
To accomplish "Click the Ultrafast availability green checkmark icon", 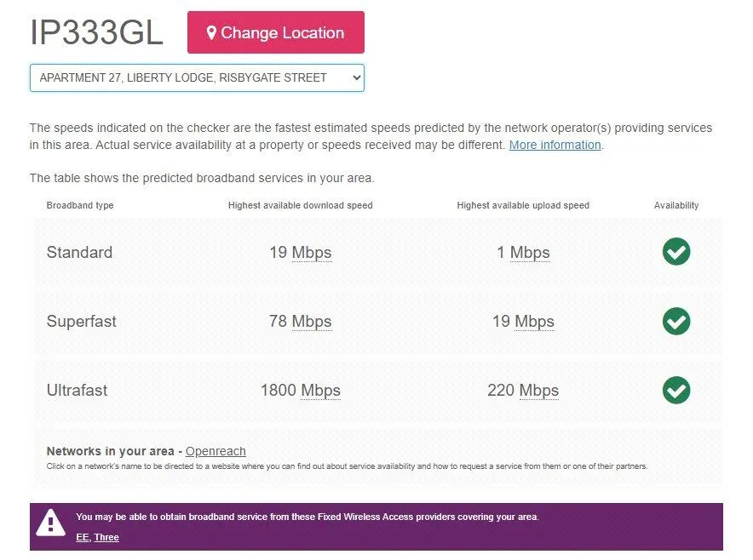I will pos(676,391).
